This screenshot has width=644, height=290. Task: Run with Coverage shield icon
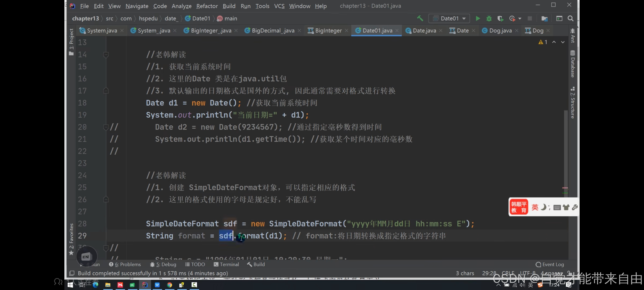coord(500,18)
